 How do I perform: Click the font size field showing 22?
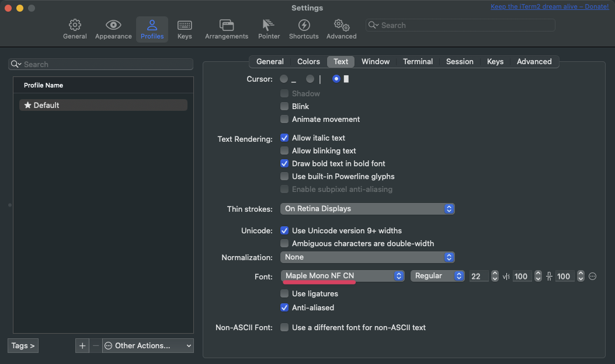click(479, 276)
